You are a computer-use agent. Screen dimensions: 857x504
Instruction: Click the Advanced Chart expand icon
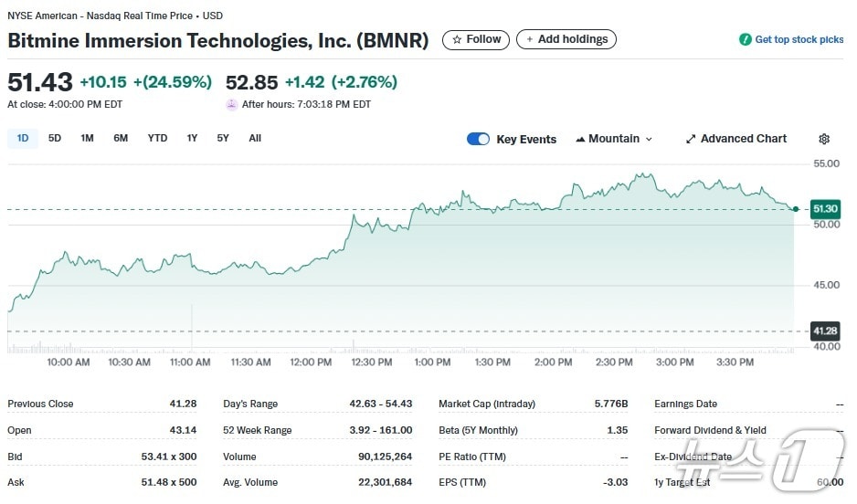tap(691, 139)
